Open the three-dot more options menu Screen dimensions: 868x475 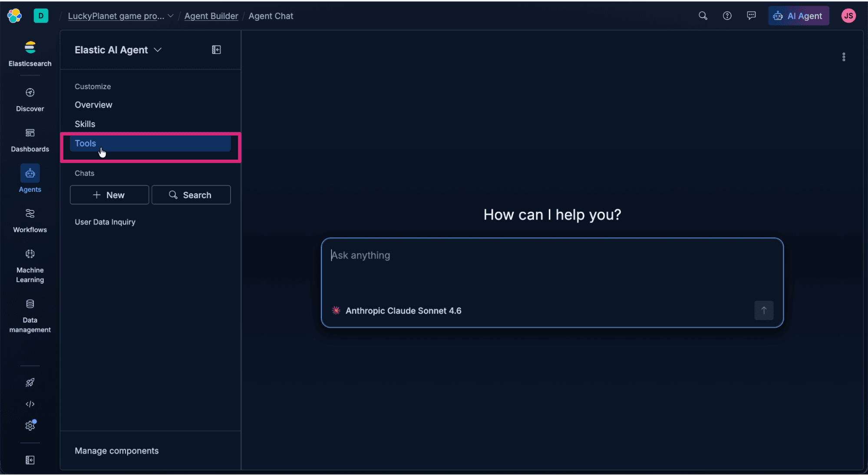[x=844, y=57]
